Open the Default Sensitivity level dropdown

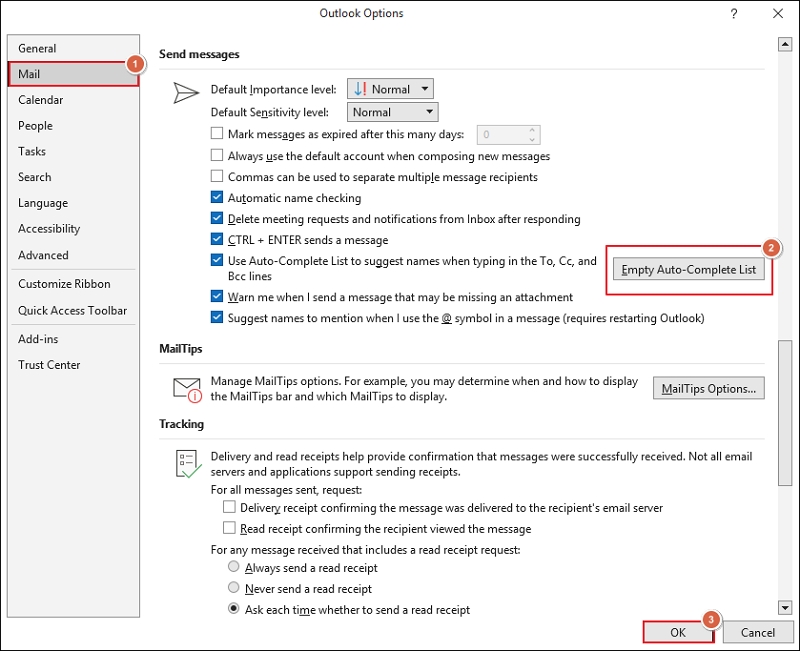click(392, 112)
